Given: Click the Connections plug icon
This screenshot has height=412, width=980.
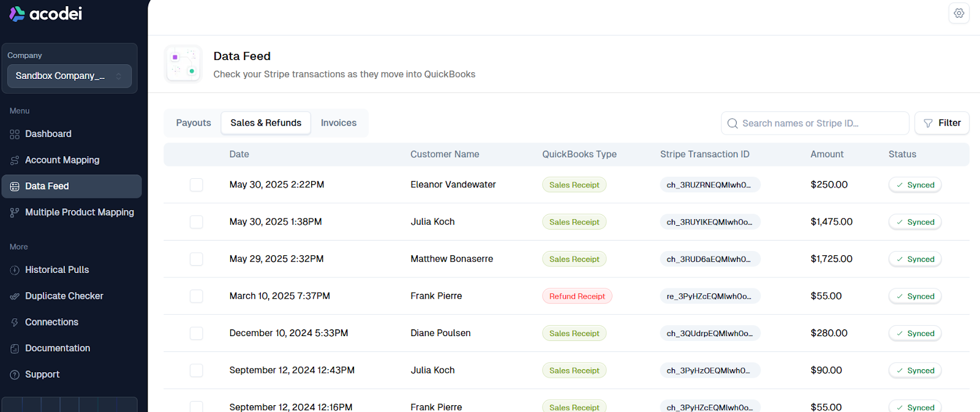Looking at the screenshot, I should 15,323.
